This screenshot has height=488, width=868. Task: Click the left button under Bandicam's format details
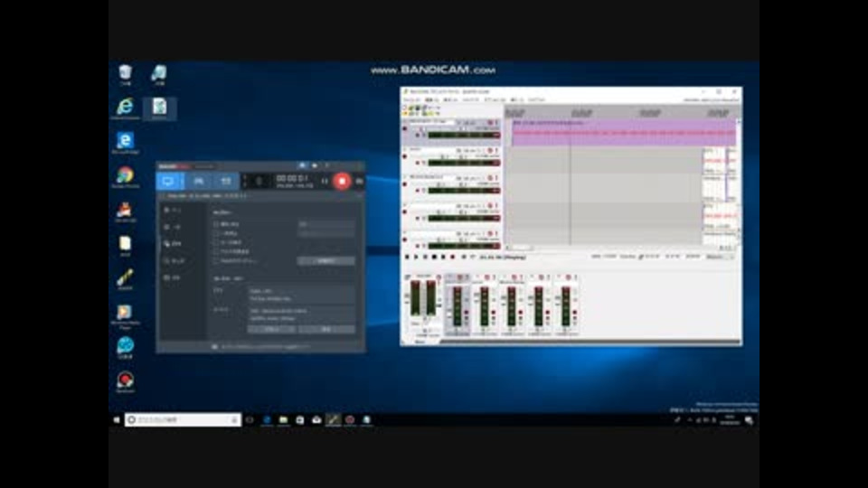271,329
